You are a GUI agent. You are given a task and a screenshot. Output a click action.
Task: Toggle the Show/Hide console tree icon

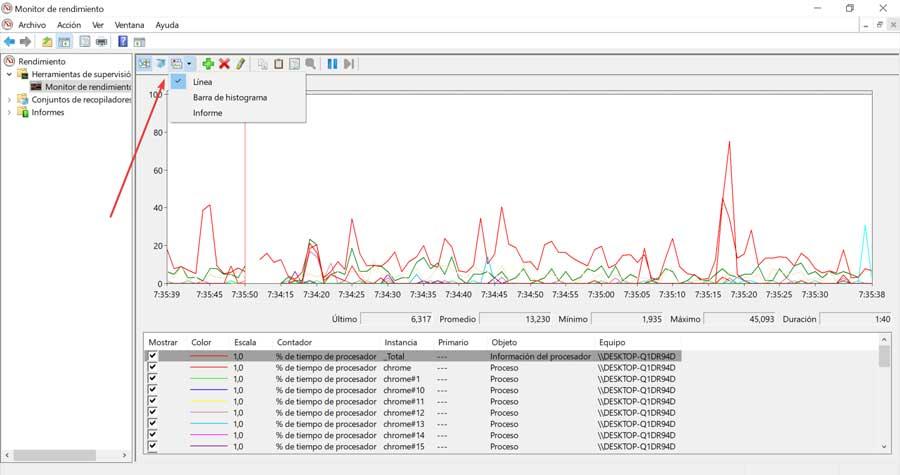pyautogui.click(x=64, y=42)
